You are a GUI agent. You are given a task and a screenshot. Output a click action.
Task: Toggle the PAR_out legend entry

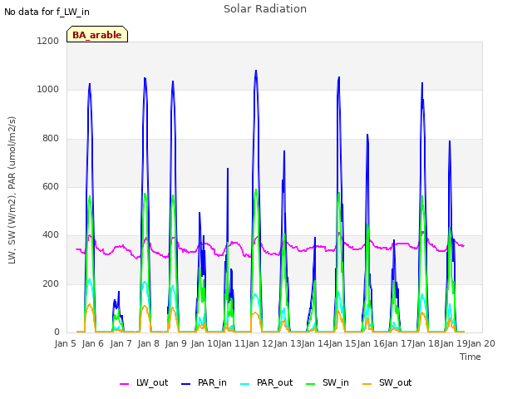[x=266, y=383]
